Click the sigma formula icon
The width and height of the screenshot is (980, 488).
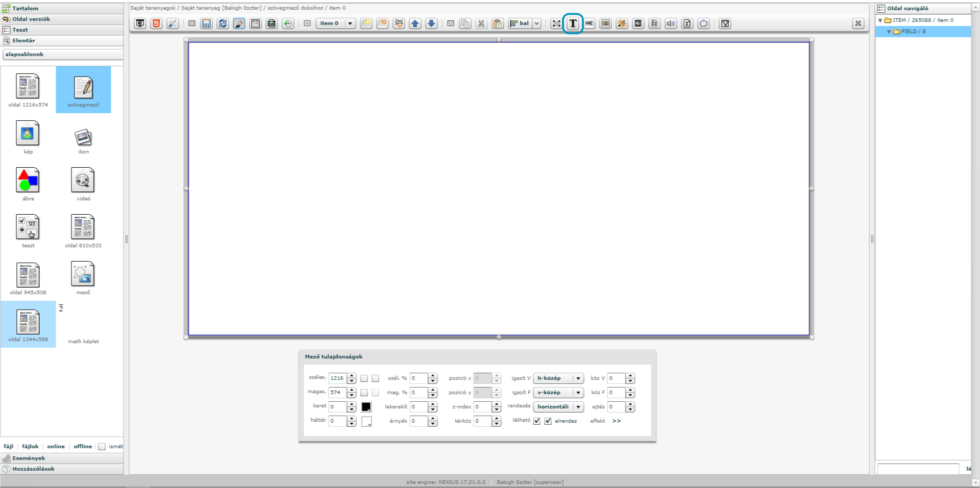point(687,23)
